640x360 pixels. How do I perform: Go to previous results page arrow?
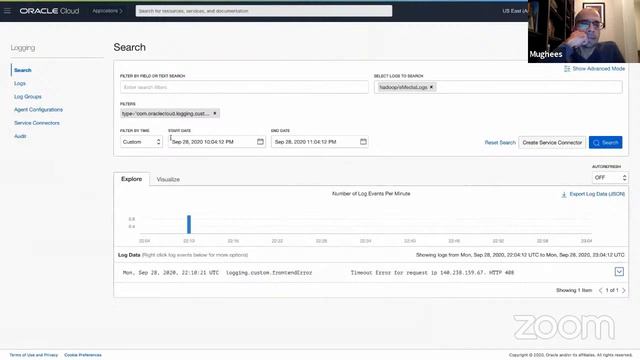point(600,291)
